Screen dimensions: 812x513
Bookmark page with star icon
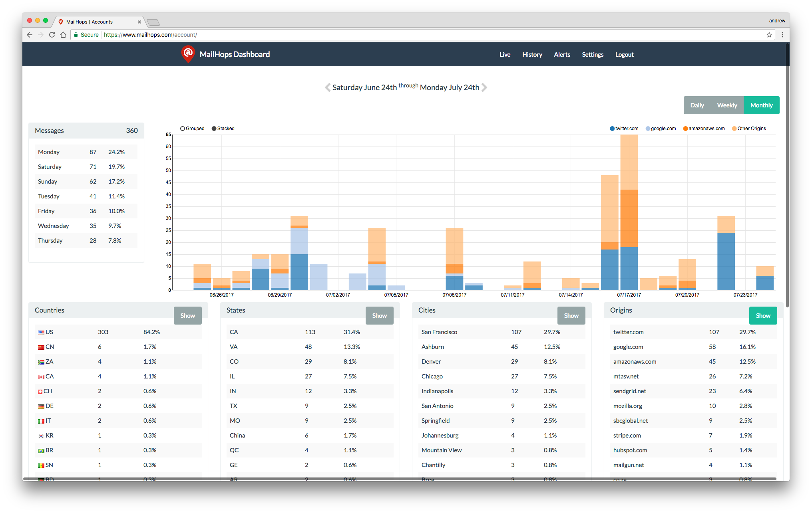(x=769, y=35)
